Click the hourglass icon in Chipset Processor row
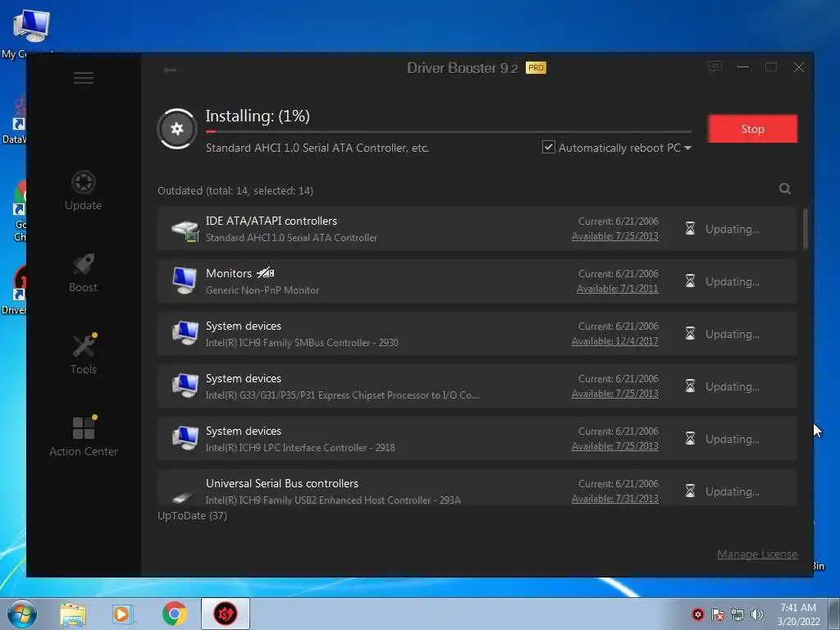Image resolution: width=840 pixels, height=630 pixels. click(690, 386)
